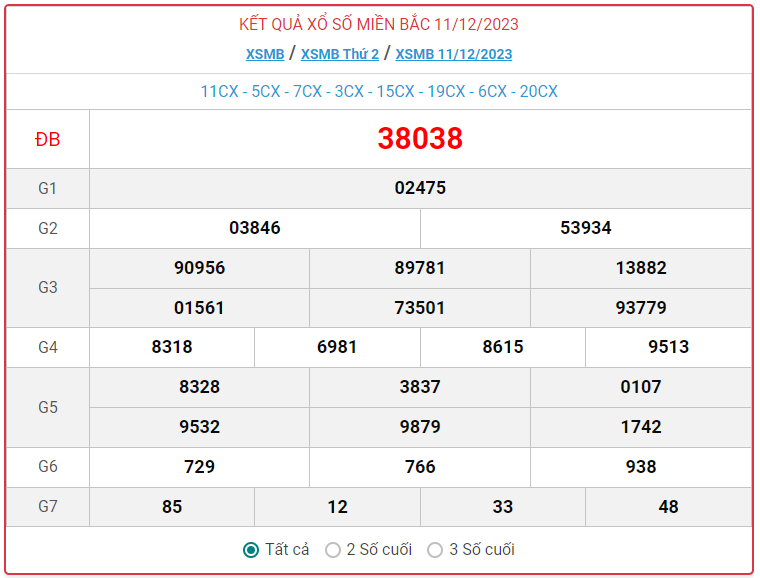Open the "XSMB 11/12/2023" link
This screenshot has width=760, height=578.
(454, 54)
